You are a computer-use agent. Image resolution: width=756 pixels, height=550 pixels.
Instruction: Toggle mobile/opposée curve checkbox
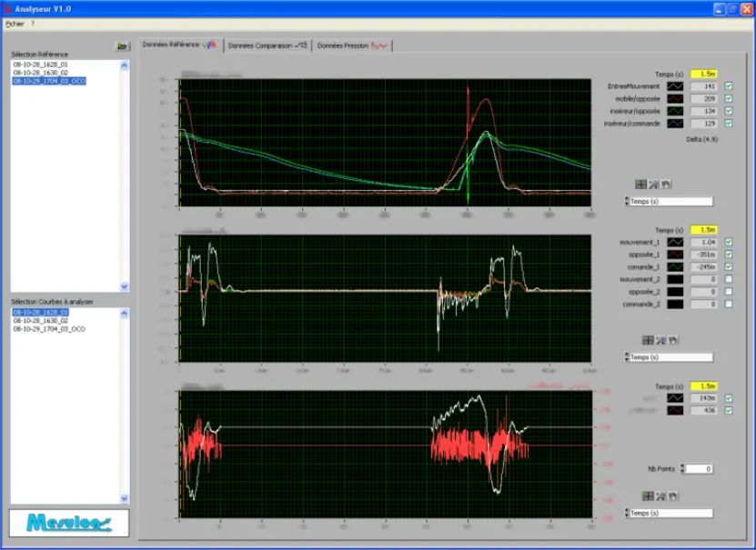(x=729, y=99)
